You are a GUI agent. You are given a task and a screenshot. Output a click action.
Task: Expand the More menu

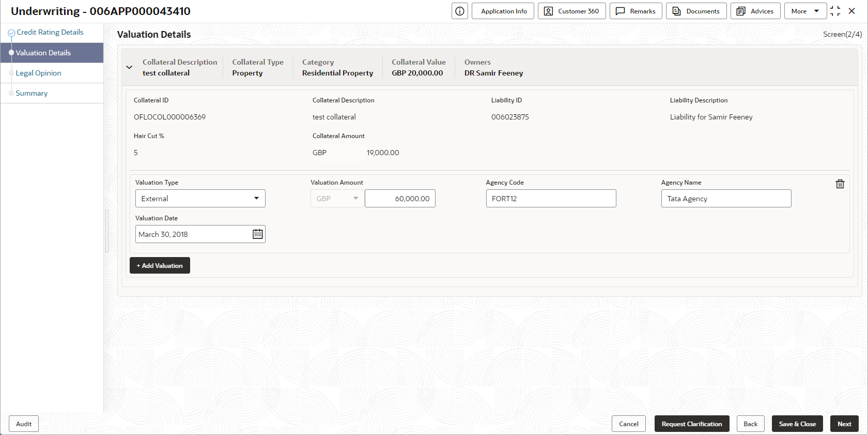805,11
